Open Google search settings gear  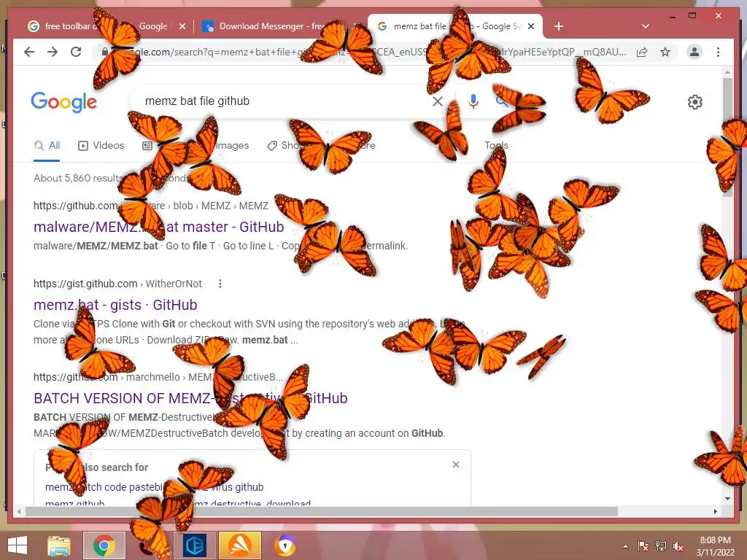(695, 102)
